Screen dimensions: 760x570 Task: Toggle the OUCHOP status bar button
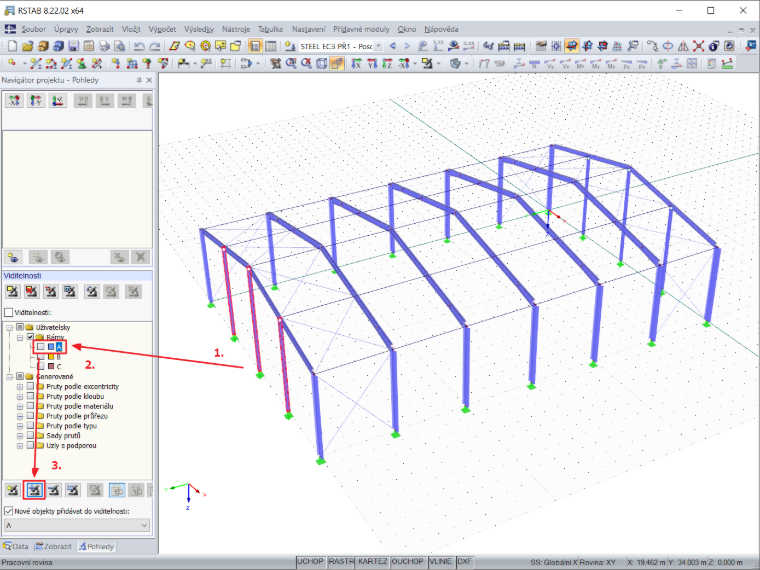point(408,561)
